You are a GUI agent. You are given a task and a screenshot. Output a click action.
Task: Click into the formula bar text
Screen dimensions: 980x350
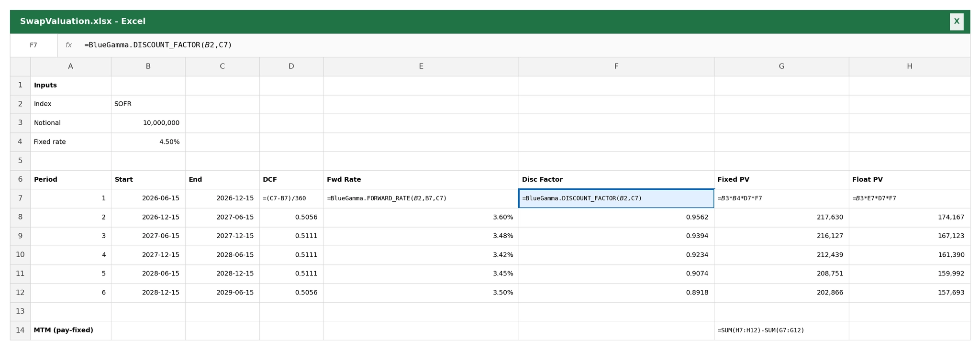pos(158,45)
